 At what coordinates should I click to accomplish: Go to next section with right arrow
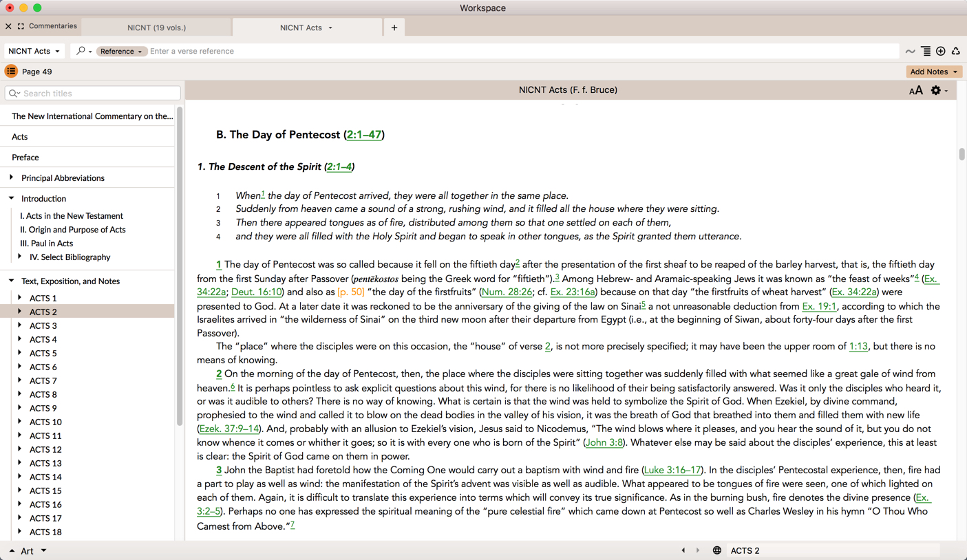698,550
